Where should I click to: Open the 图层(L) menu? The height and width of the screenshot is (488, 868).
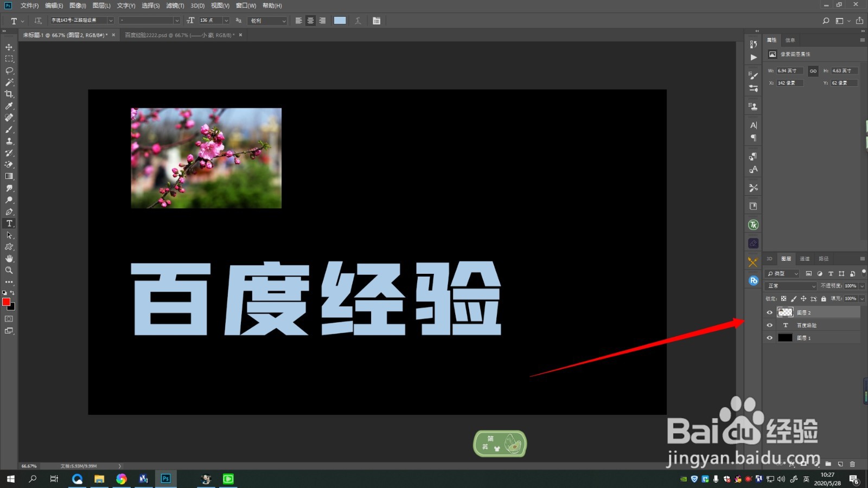[x=101, y=5]
